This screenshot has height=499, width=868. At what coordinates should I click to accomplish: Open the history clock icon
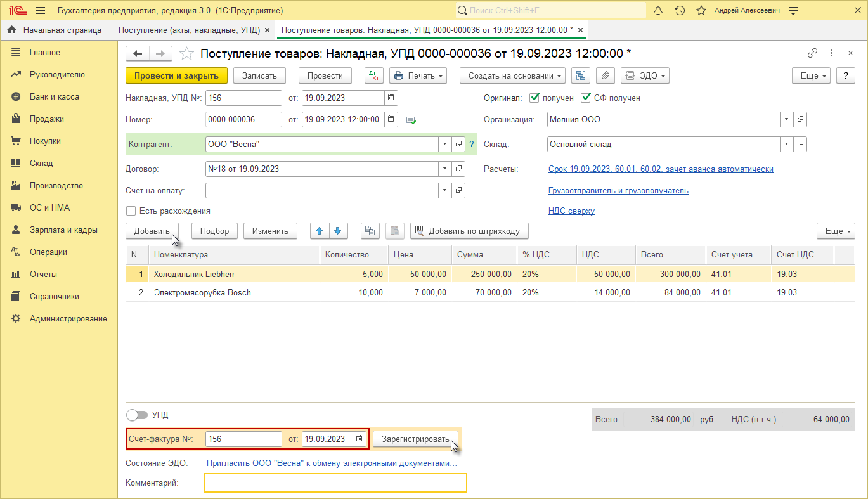coord(680,11)
